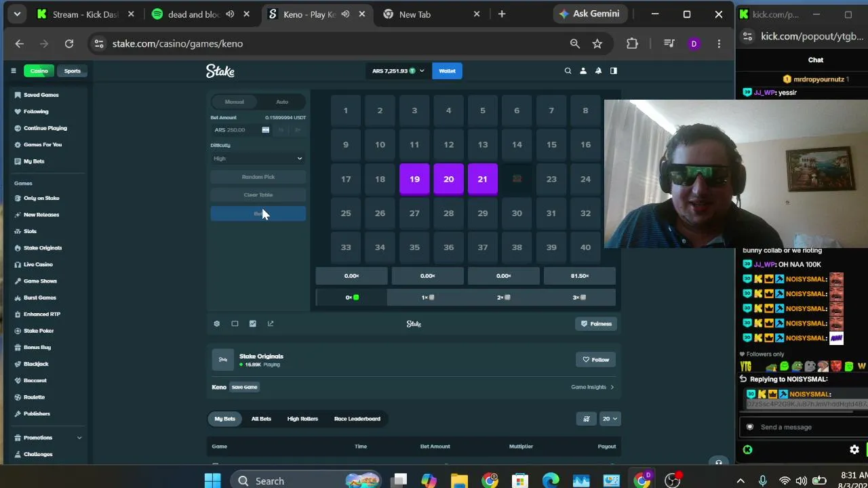The width and height of the screenshot is (868, 488).
Task: Open game settings gear below Keno board
Action: pyautogui.click(x=217, y=324)
